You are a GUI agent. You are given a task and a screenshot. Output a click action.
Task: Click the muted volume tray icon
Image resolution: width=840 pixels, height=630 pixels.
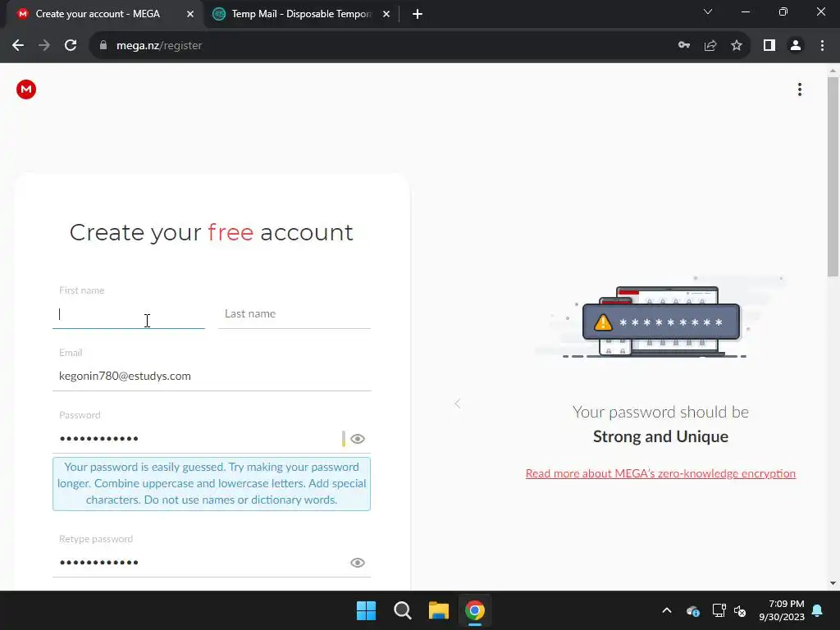tap(741, 610)
